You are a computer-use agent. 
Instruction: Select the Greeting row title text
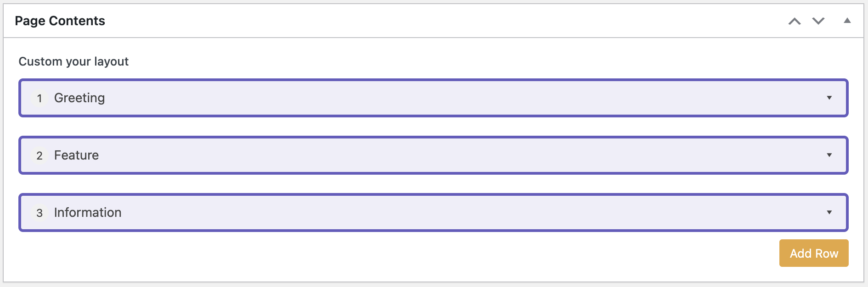pos(79,98)
